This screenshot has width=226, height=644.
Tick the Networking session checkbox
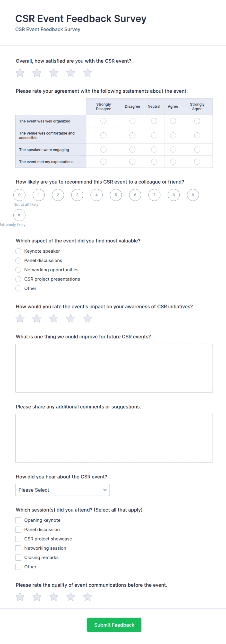coord(18,548)
